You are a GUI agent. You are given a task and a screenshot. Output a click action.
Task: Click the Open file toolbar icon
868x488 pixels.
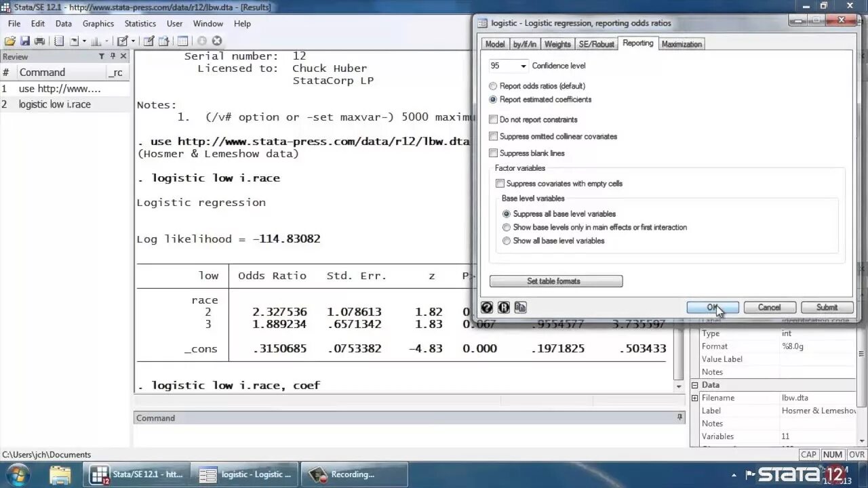coord(10,41)
